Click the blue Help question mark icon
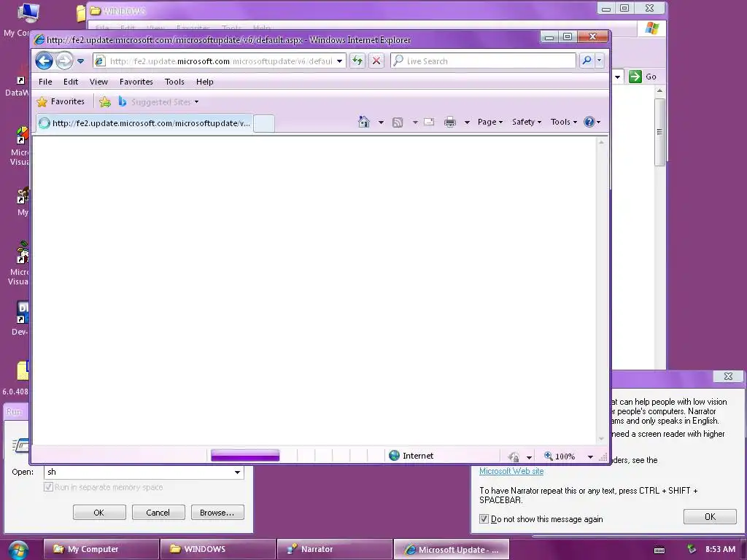Image resolution: width=747 pixels, height=560 pixels. (589, 122)
